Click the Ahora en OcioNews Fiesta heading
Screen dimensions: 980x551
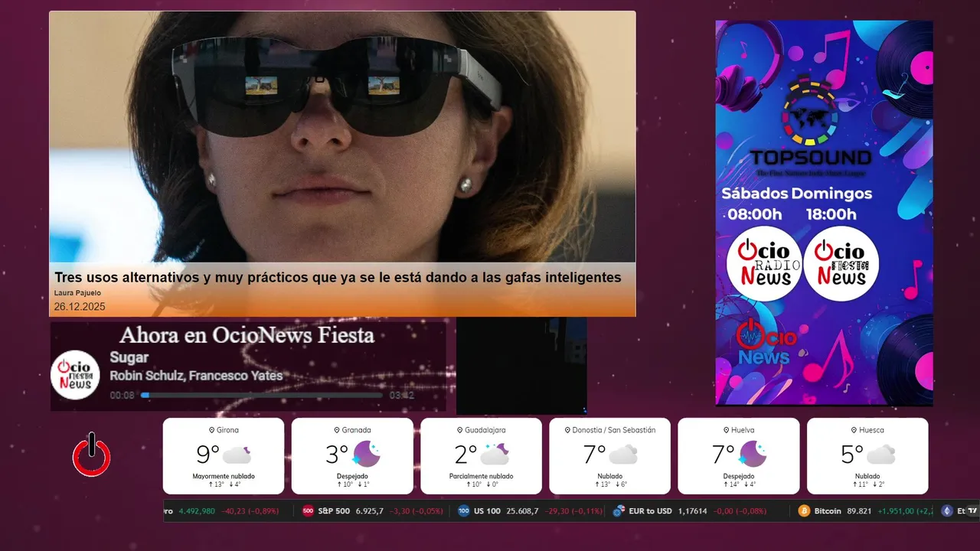[x=247, y=335]
